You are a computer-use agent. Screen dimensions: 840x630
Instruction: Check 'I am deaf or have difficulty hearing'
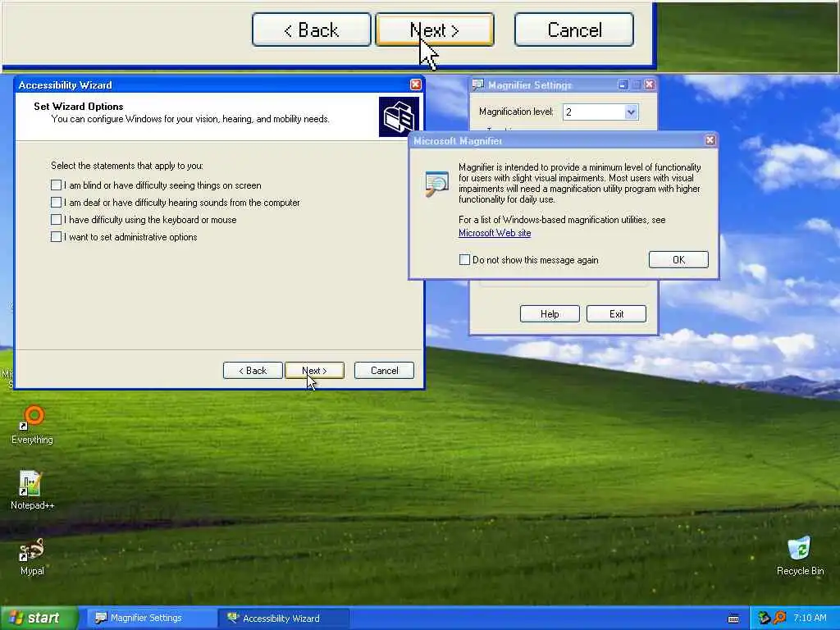click(x=56, y=203)
